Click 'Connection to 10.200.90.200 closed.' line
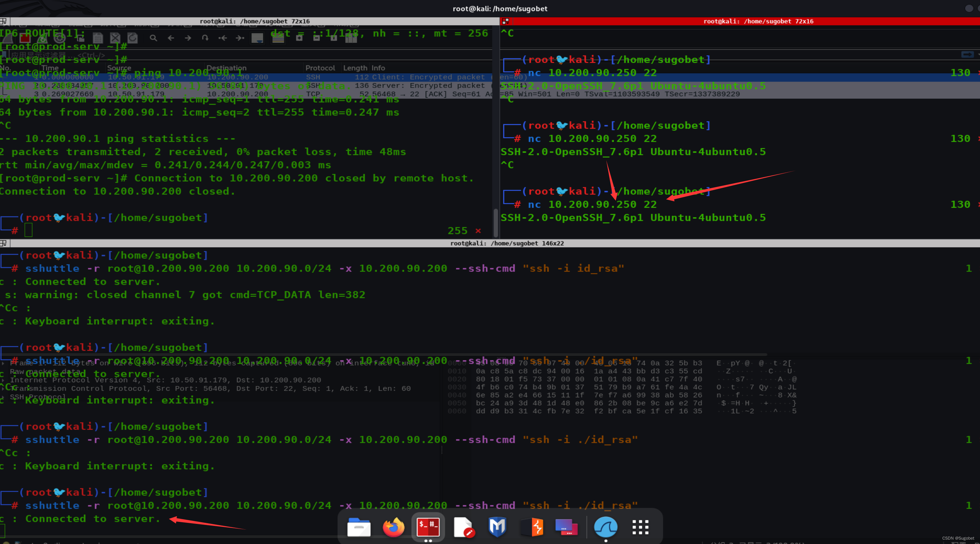Viewport: 980px width, 544px height. pyautogui.click(x=117, y=191)
